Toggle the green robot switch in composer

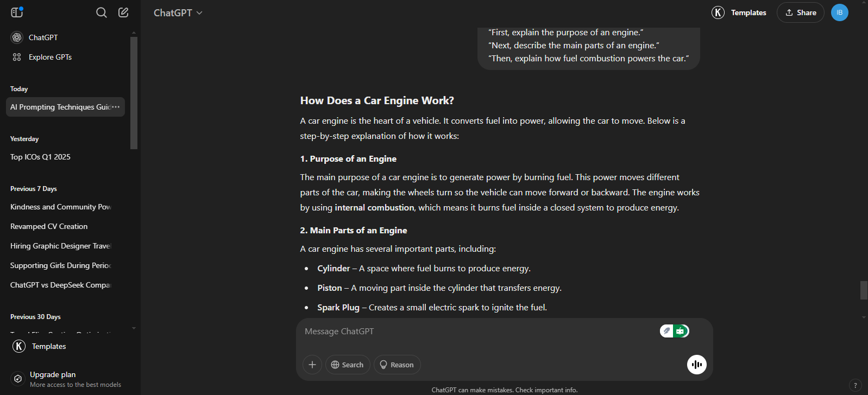tap(681, 331)
